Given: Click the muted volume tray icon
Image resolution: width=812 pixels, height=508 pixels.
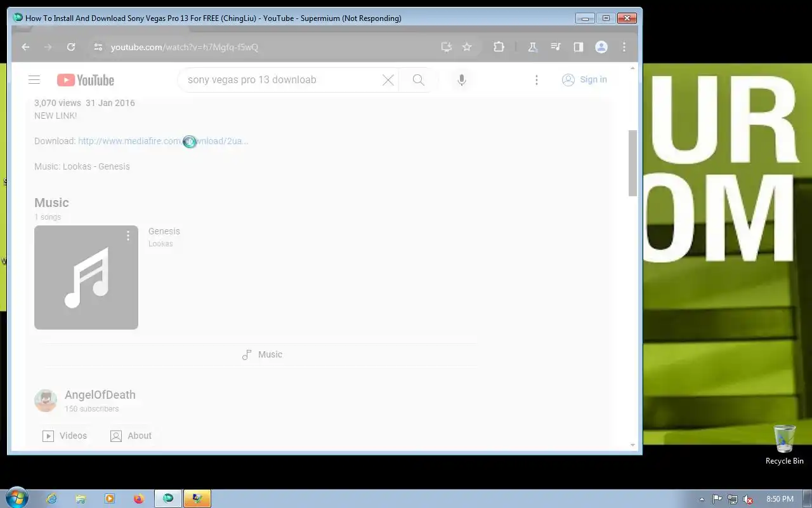Looking at the screenshot, I should [748, 499].
